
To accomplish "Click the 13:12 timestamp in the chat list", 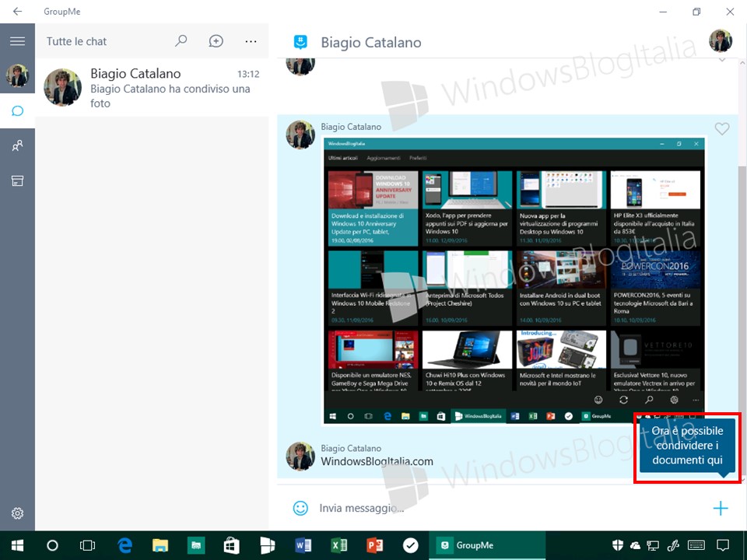I will [248, 74].
